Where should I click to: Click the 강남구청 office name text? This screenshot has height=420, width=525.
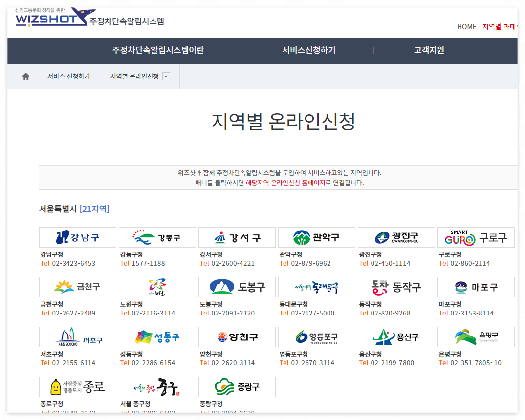click(x=51, y=254)
